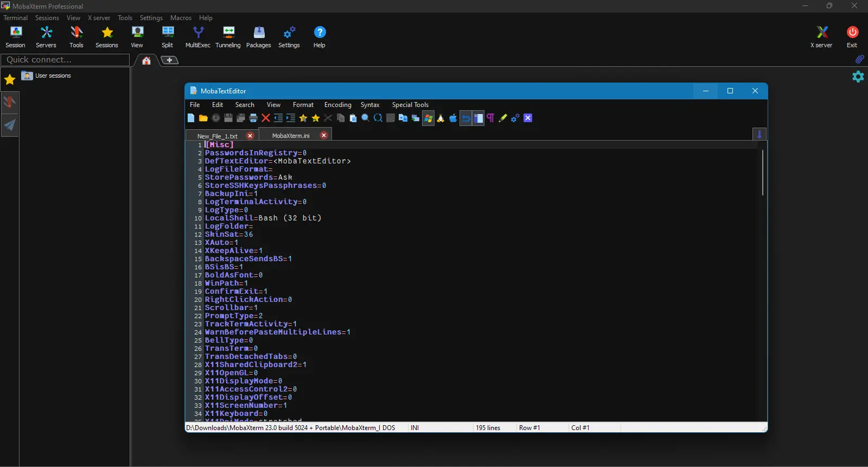868x467 pixels.
Task: Click the Settings gears icon in main toolbar
Action: click(289, 37)
